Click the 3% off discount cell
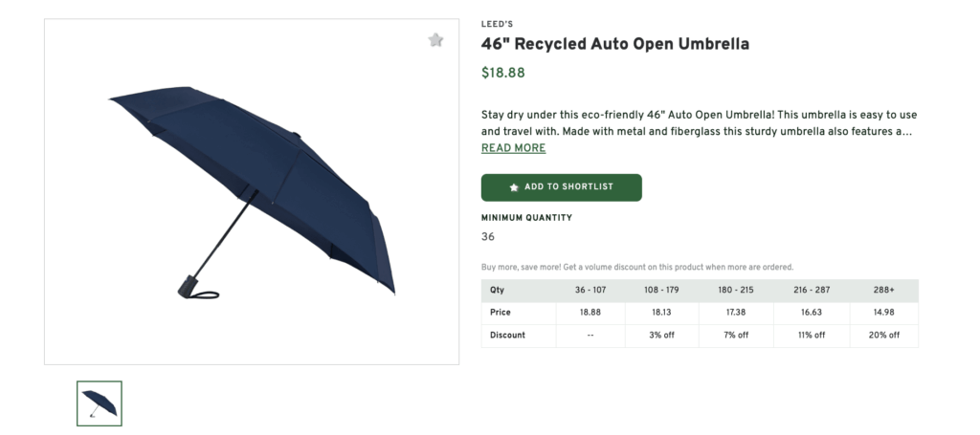Screen dimensions: 980x435 [662, 336]
